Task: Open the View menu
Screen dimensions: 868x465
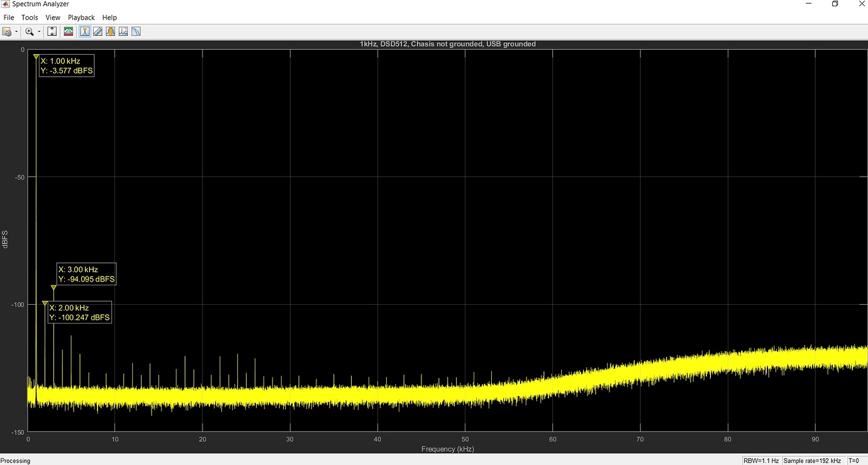Action: pos(53,18)
